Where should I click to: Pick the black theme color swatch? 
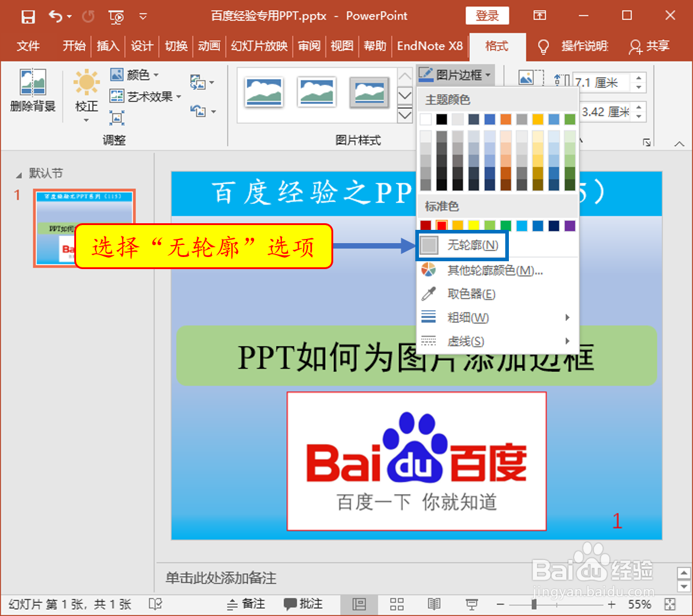(441, 119)
